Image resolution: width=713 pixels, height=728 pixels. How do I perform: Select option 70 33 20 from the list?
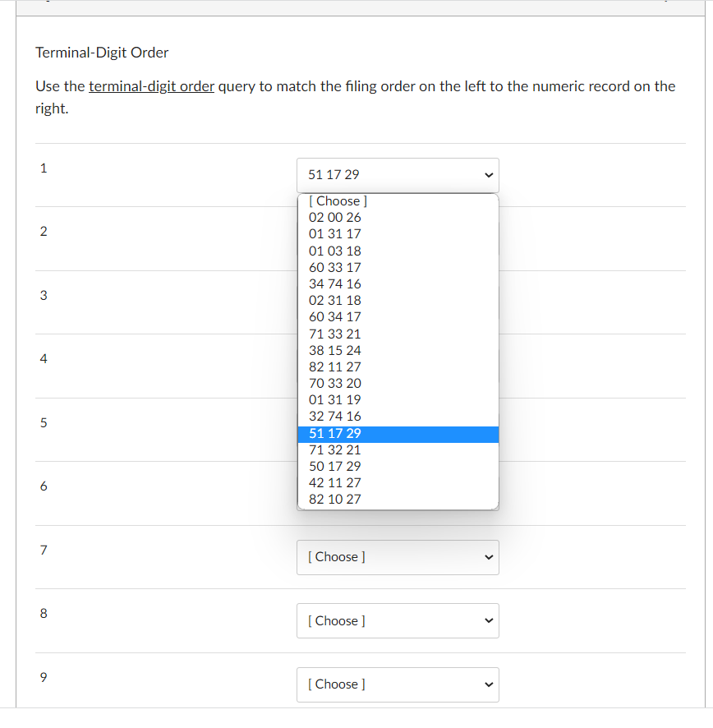point(334,383)
